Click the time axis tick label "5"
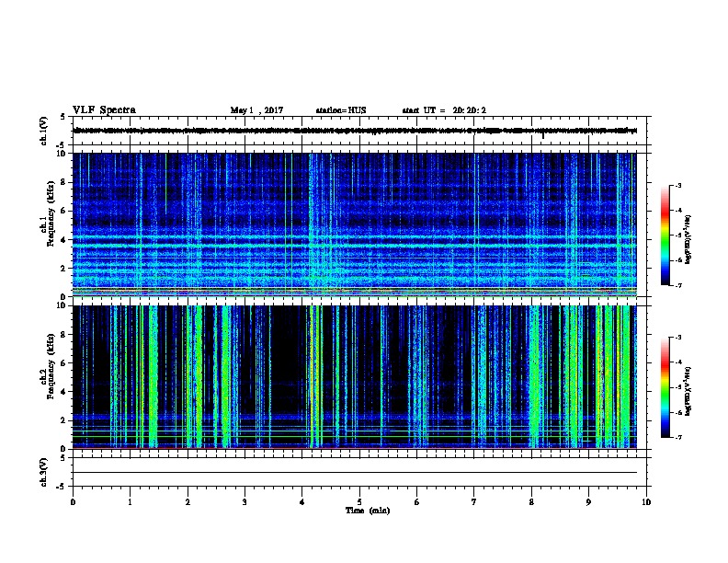728x563 pixels. 359,502
